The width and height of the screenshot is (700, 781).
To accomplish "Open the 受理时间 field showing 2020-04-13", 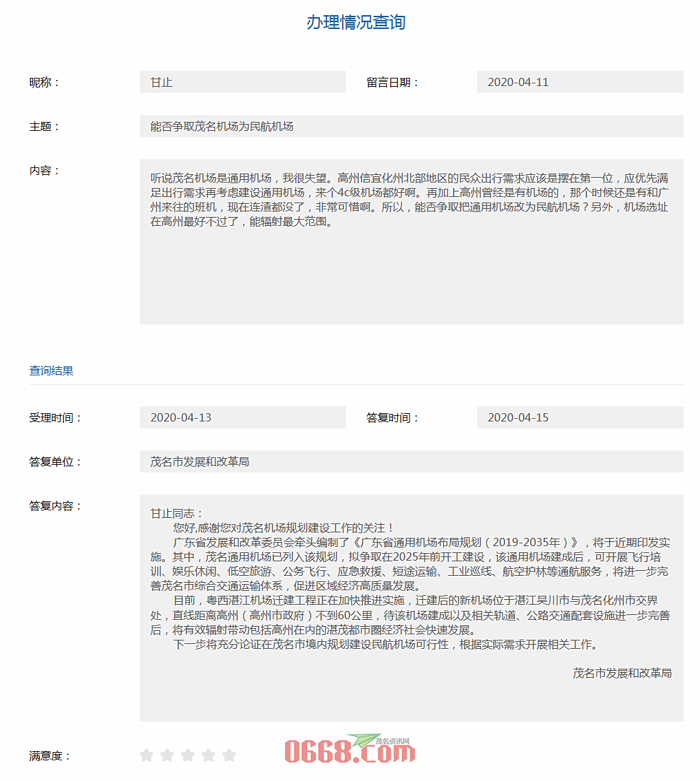I will click(x=242, y=417).
